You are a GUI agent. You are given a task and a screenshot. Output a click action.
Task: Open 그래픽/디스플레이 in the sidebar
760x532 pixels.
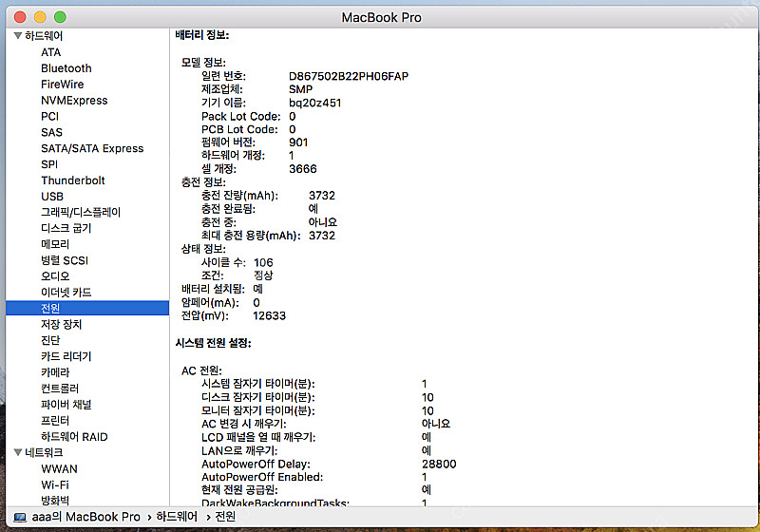[x=81, y=212]
